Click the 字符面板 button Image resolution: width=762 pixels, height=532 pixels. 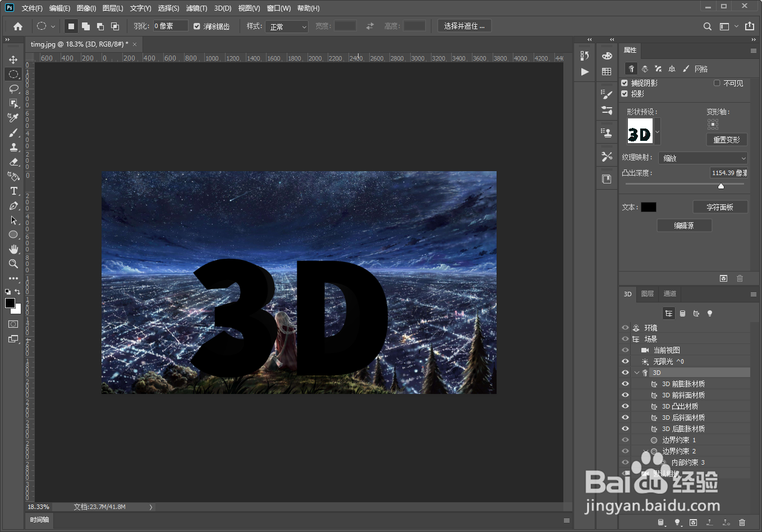pos(720,207)
